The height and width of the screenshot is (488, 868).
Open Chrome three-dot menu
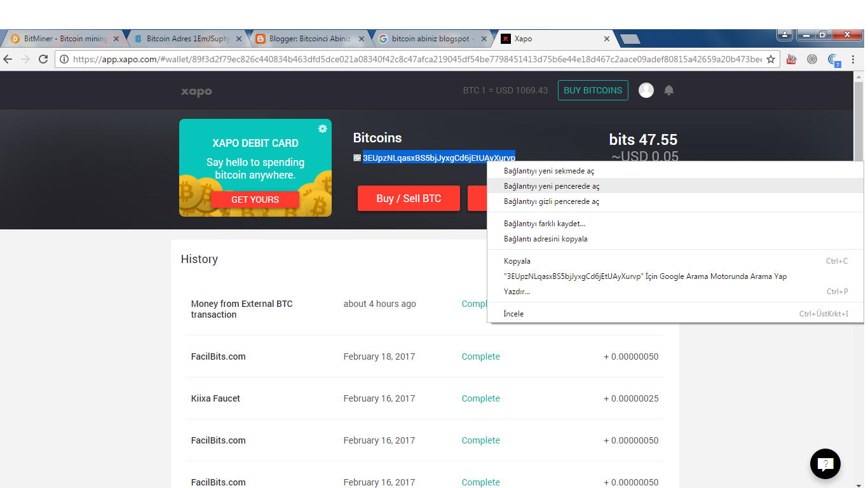tap(853, 59)
